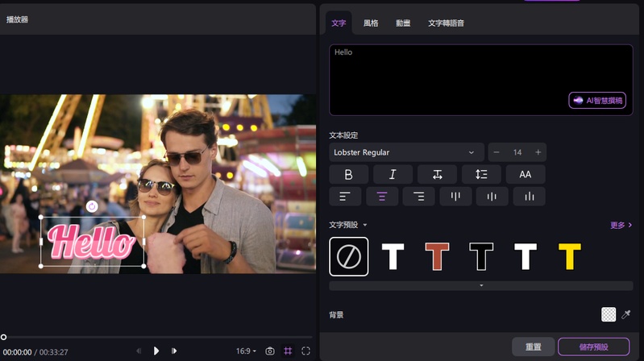
Task: Switch to the 動畫 tab
Action: (x=403, y=23)
